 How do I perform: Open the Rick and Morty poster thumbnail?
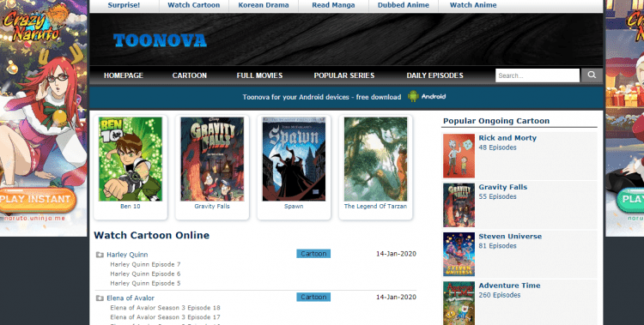[x=459, y=156]
